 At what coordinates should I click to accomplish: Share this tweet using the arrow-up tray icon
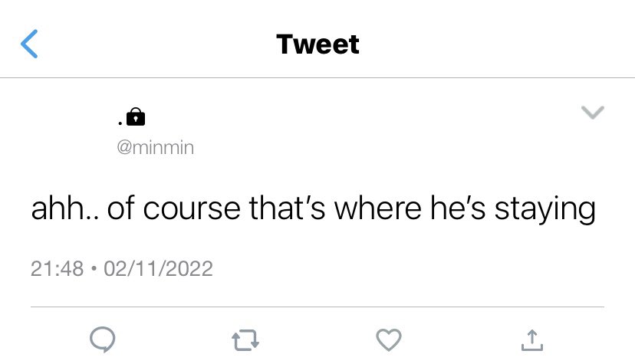pos(532,340)
